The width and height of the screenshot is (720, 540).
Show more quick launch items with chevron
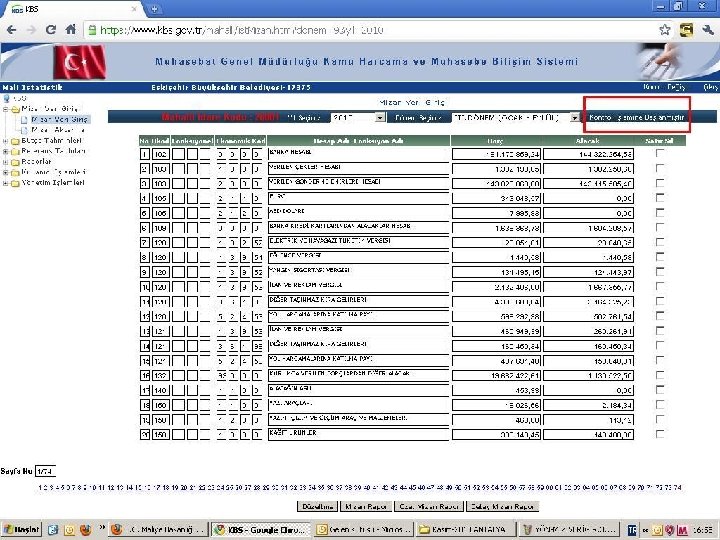point(102,527)
